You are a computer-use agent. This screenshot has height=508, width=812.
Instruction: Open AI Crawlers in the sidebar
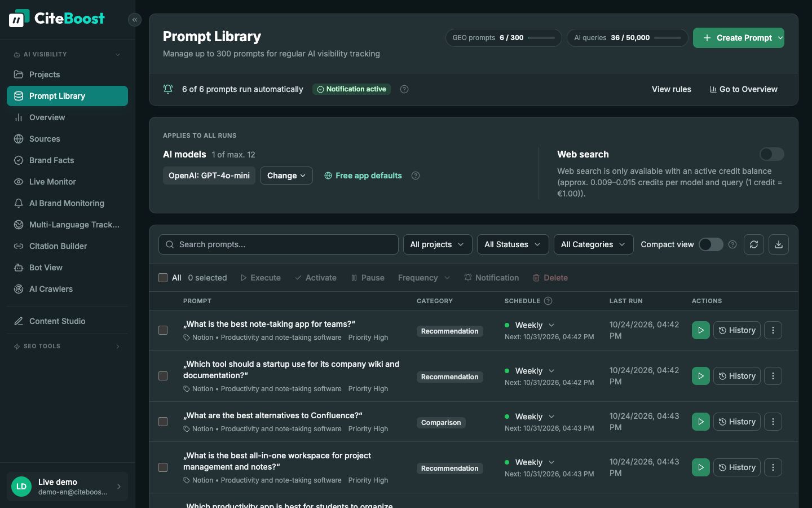(x=67, y=289)
